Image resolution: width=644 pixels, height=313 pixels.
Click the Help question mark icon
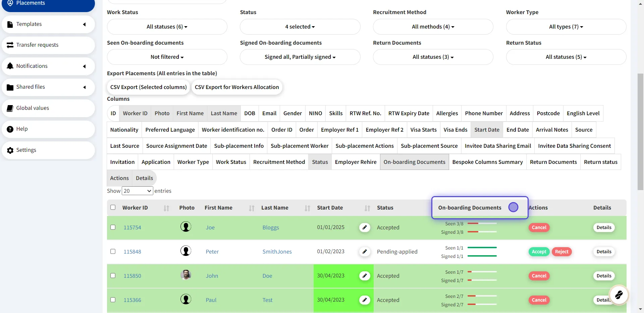[10, 129]
